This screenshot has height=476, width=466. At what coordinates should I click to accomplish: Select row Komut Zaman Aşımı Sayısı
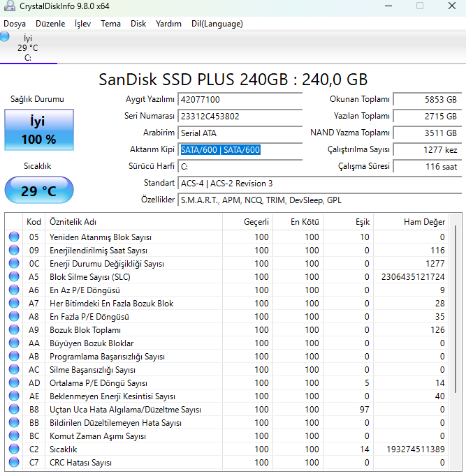click(227, 436)
